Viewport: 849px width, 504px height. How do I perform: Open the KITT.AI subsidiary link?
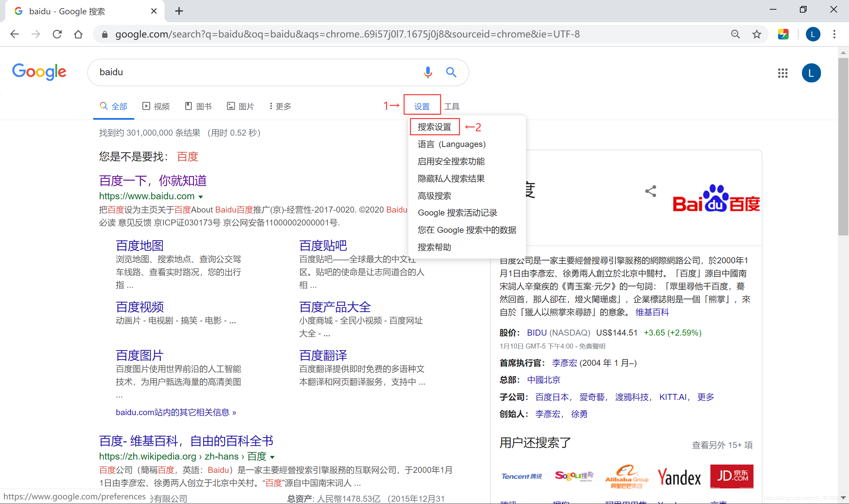(673, 397)
